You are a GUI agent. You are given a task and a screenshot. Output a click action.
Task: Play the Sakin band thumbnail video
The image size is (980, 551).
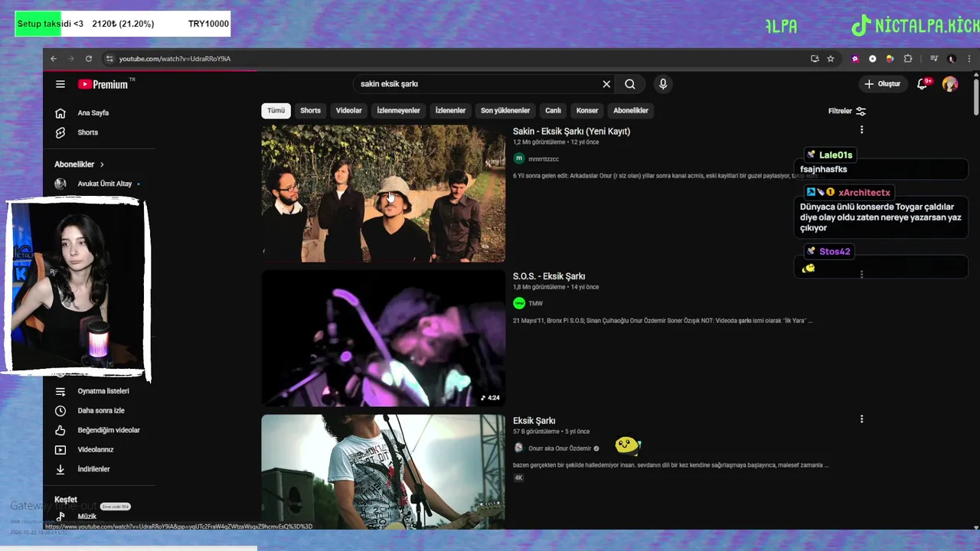pyautogui.click(x=383, y=194)
